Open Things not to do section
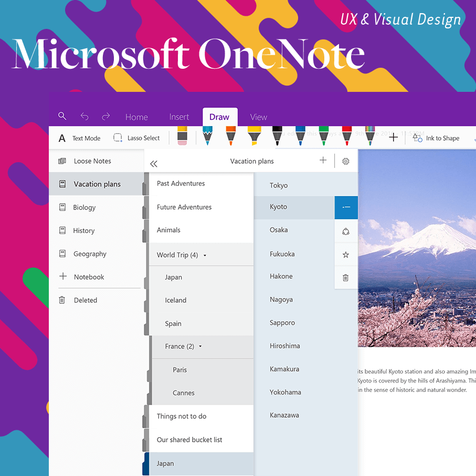 pos(201,416)
